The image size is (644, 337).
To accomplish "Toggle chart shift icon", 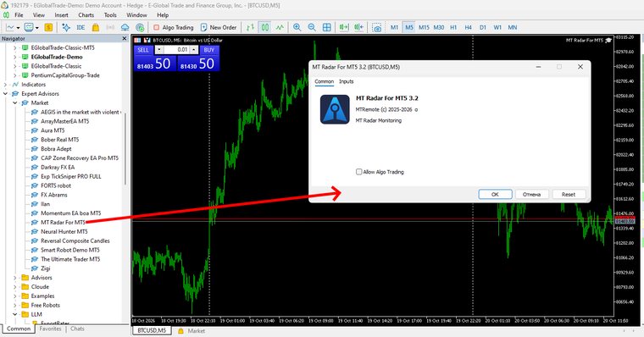I will point(358,27).
